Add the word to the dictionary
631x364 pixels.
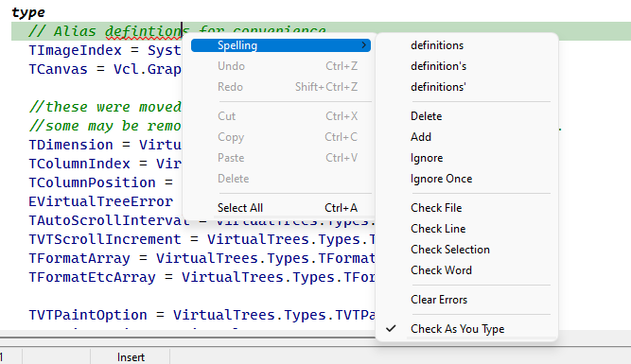point(421,137)
